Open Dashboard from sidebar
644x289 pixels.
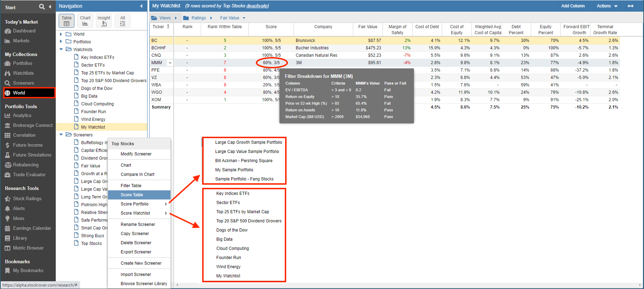point(24,31)
